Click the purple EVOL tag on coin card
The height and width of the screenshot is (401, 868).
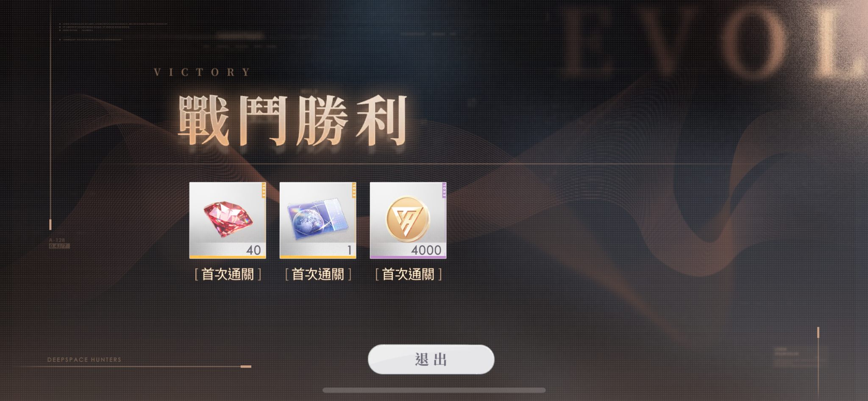pos(444,190)
